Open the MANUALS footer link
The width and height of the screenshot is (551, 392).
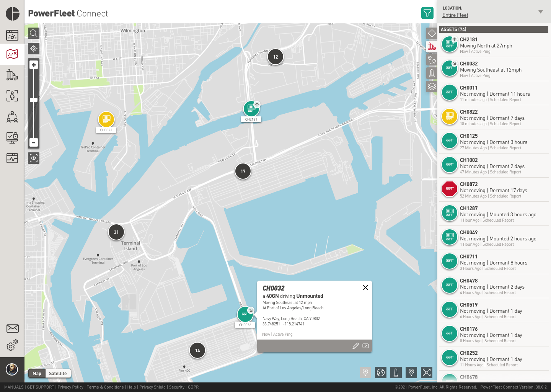14,387
